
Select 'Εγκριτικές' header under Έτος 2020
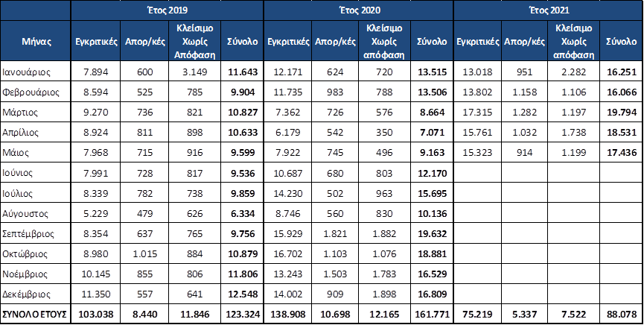(x=288, y=42)
